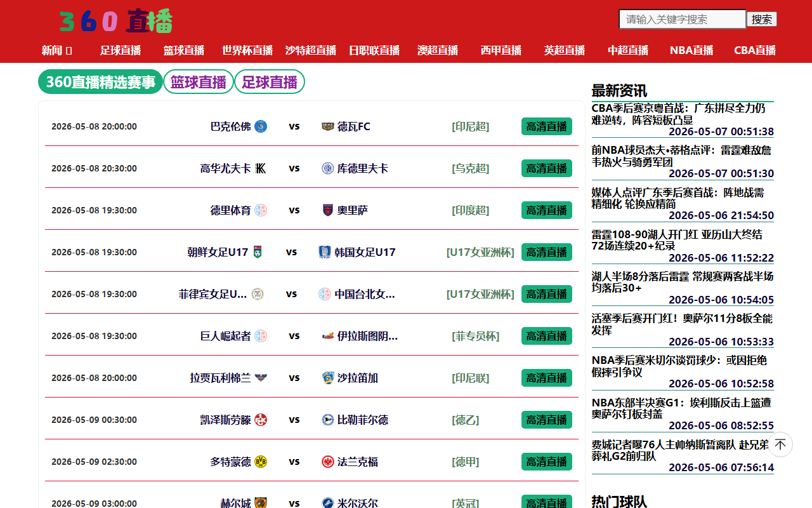Click the 米尔沃尔 club badge
Viewport: 812px width, 508px height.
click(328, 503)
